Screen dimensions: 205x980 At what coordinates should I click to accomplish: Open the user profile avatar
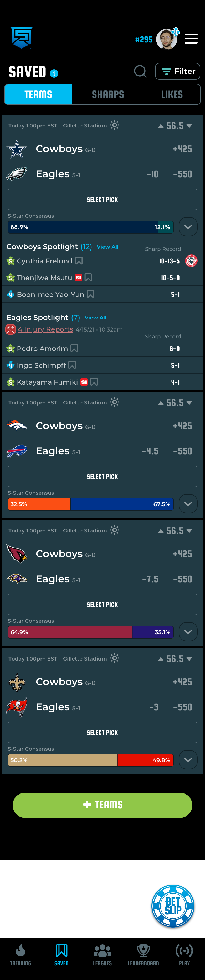pos(167,39)
